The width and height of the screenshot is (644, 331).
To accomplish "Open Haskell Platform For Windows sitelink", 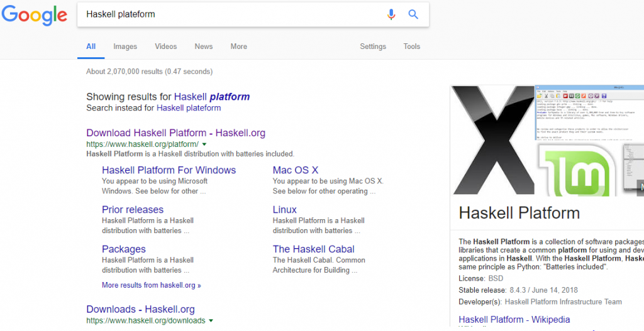I will tap(169, 170).
